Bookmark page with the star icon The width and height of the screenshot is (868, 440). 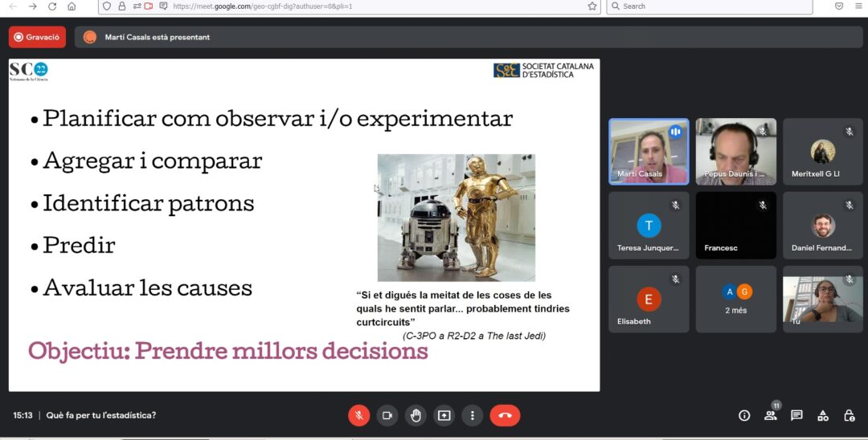(592, 6)
